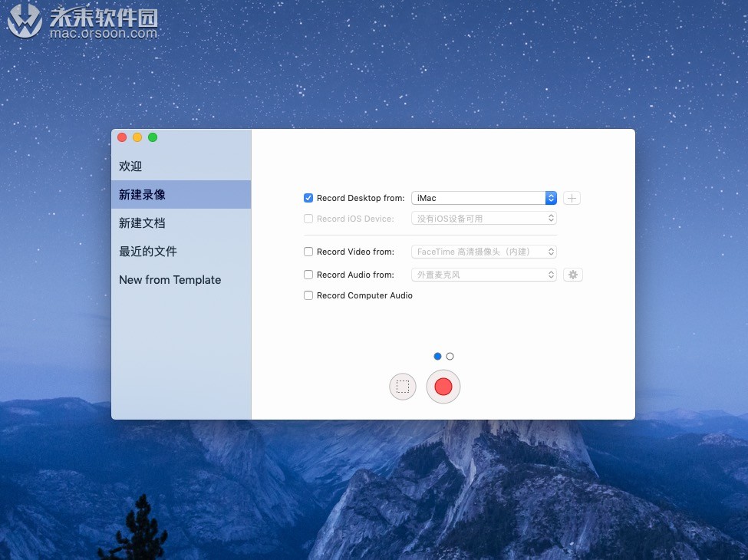
Task: Click the plus button beside the display dropdown
Action: pos(571,198)
